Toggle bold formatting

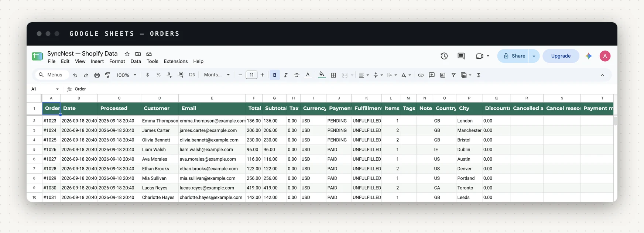point(275,75)
